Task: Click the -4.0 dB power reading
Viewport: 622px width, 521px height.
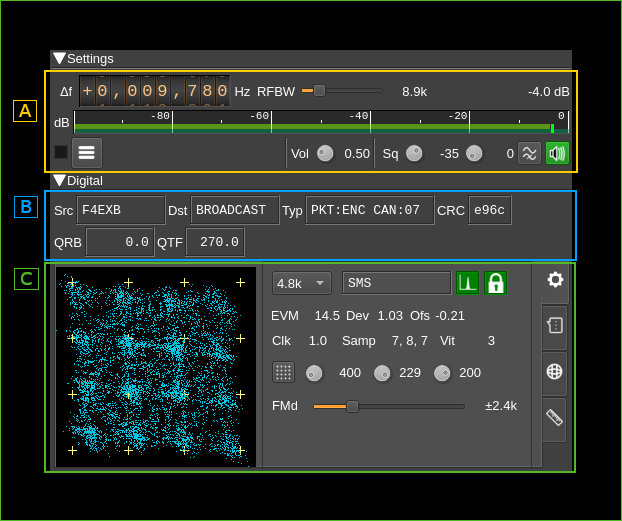Action: coord(549,92)
